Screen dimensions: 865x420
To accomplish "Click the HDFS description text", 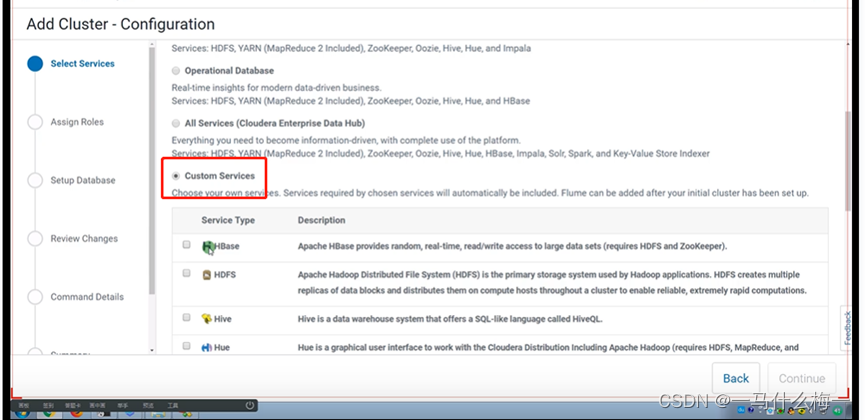I will tap(552, 283).
